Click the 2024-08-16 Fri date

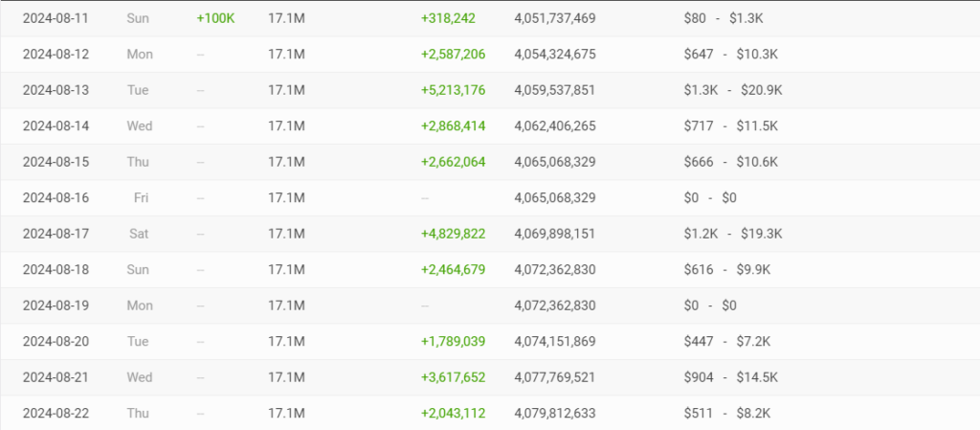point(56,198)
